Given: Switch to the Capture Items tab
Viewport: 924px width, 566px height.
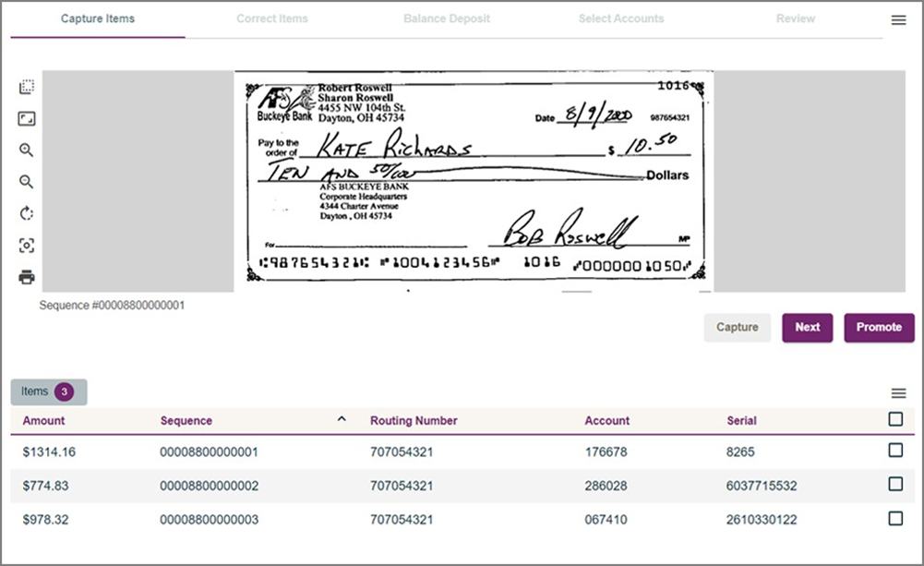Looking at the screenshot, I should (x=98, y=18).
